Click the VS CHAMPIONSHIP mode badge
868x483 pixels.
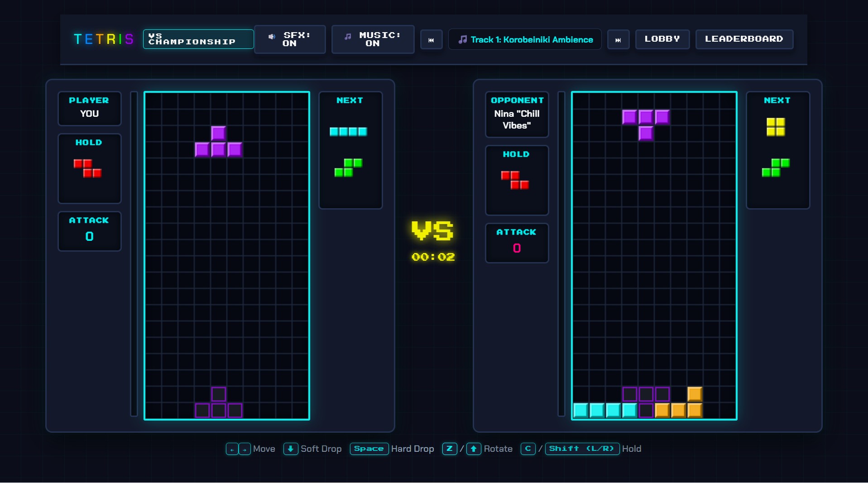pyautogui.click(x=198, y=39)
